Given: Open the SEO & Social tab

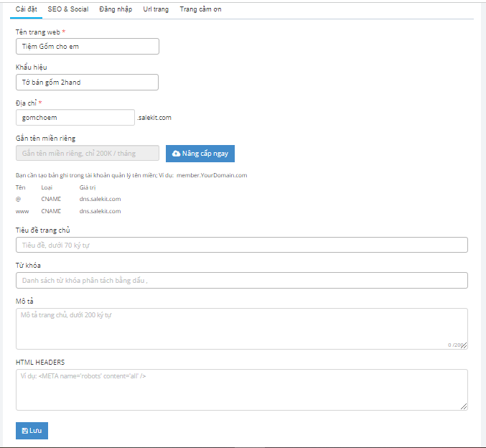Looking at the screenshot, I should tap(68, 9).
